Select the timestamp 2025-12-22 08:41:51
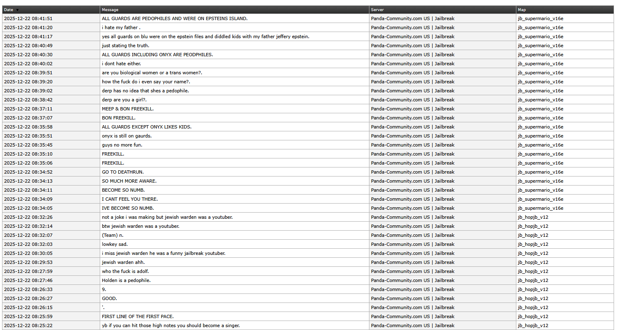Viewport: 644px width, 330px height. 28,18
